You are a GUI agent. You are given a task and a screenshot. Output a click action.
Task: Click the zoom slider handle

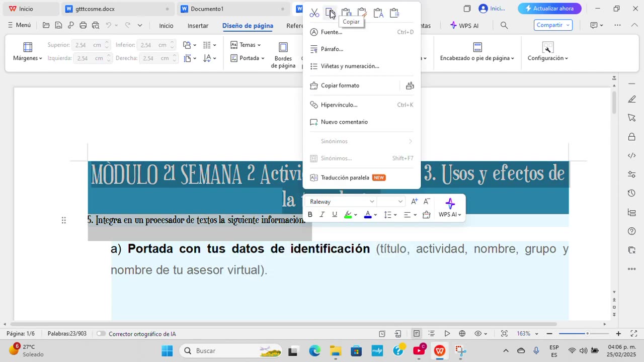coord(587,334)
